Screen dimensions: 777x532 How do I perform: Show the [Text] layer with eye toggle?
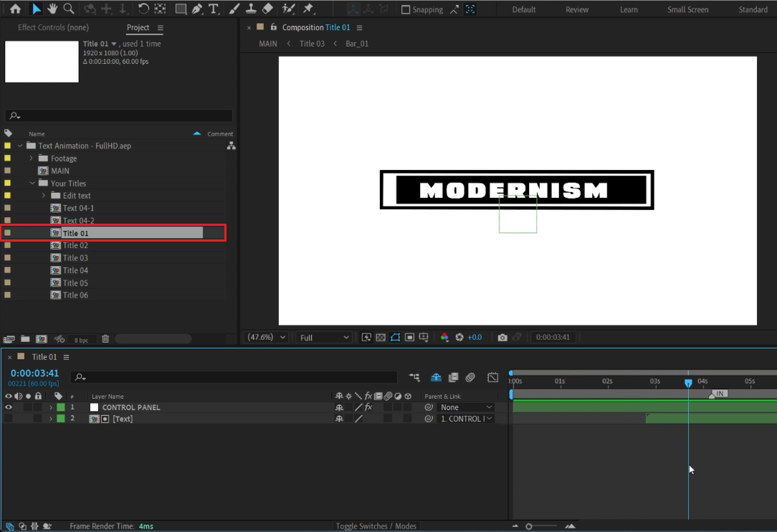click(x=9, y=419)
